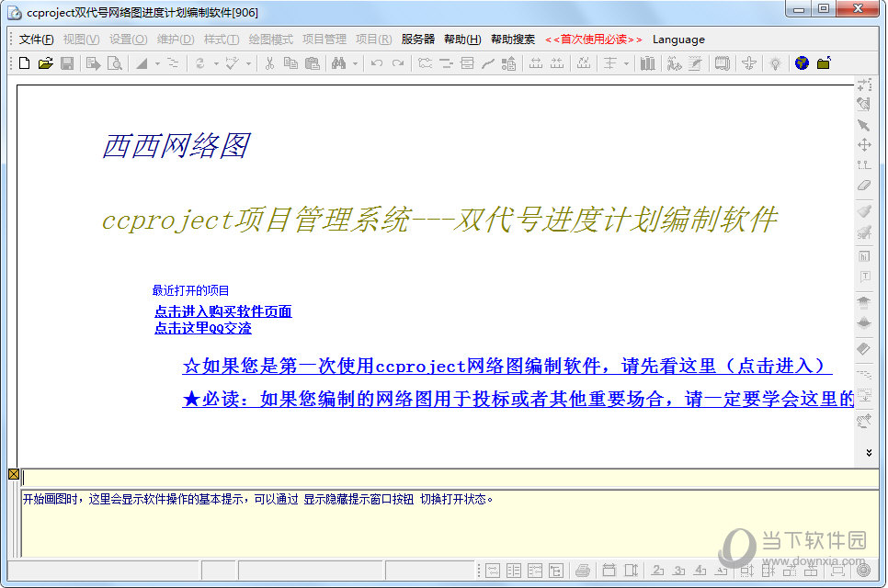Open the 帮助(H) menu
Screen dimensions: 888x588
pyautogui.click(x=462, y=40)
